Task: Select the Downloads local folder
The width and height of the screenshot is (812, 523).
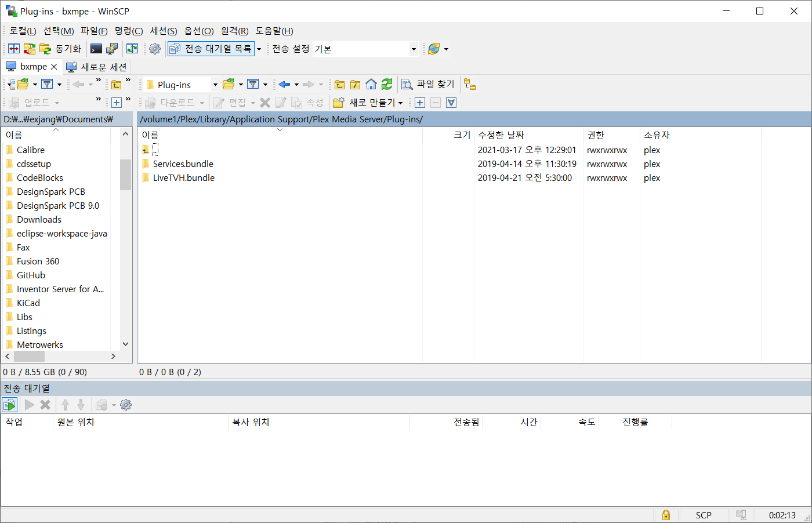Action: (x=33, y=219)
